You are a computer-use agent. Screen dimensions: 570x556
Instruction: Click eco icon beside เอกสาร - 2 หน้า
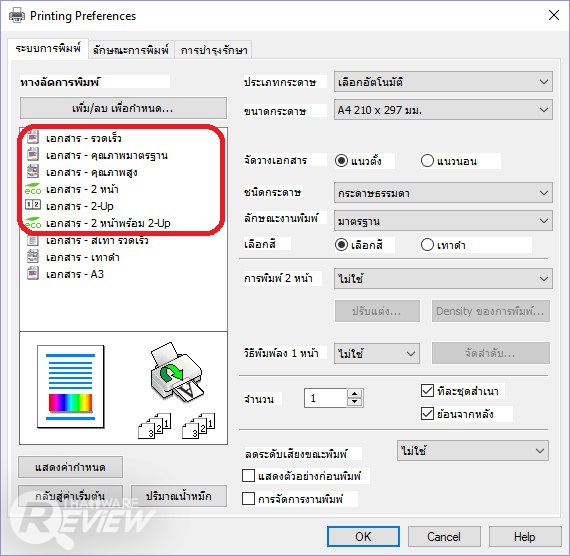33,189
